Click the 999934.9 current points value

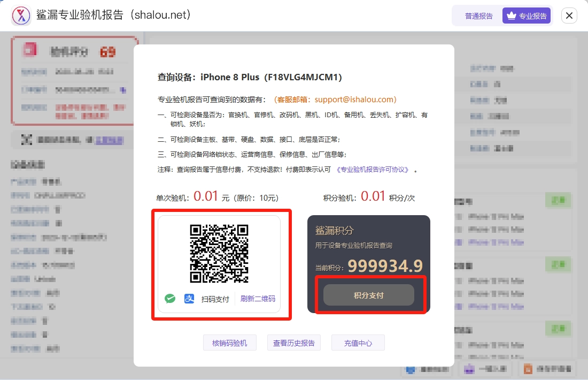click(385, 266)
